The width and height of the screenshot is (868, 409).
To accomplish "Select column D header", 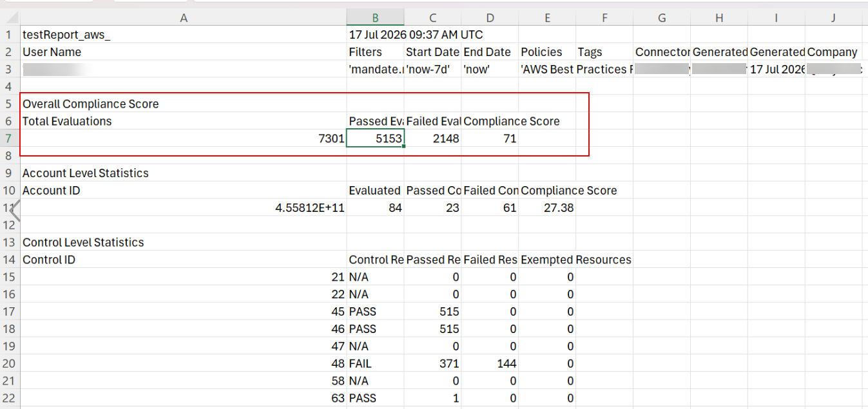I will pyautogui.click(x=490, y=18).
